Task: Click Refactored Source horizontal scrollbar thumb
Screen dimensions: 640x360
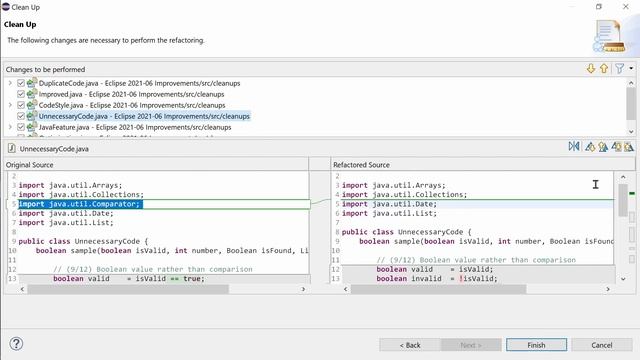Action: tap(438, 289)
